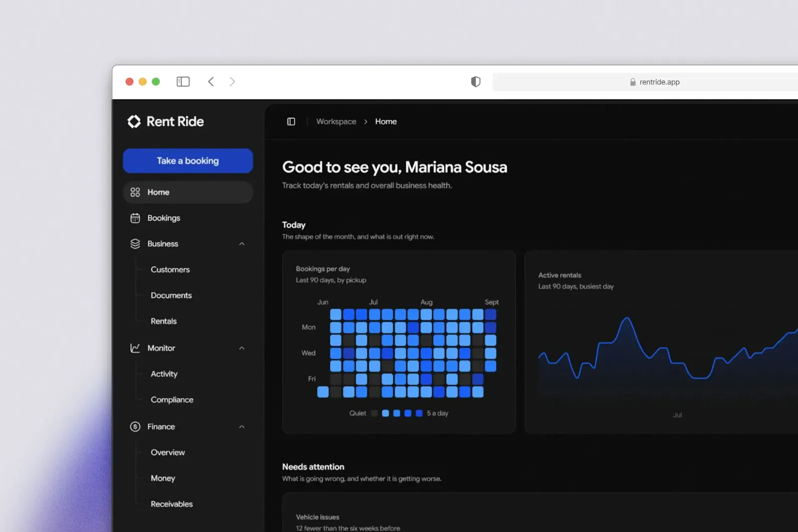Open the Money page

coord(163,479)
